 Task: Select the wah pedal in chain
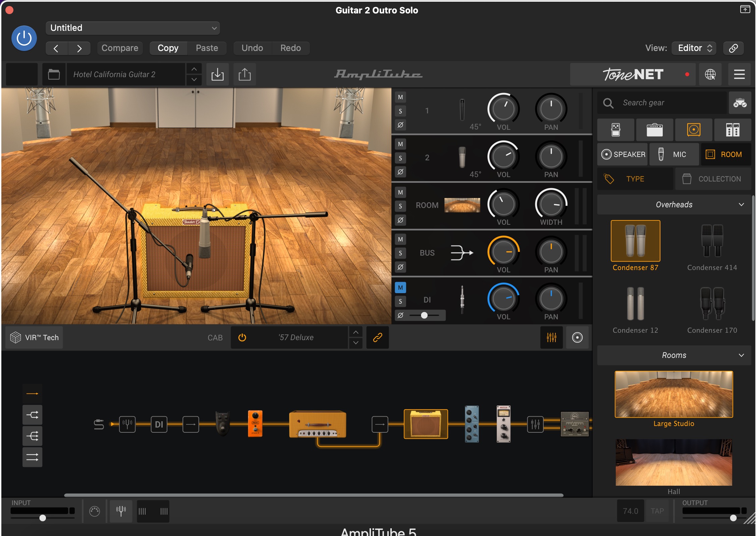click(x=223, y=424)
